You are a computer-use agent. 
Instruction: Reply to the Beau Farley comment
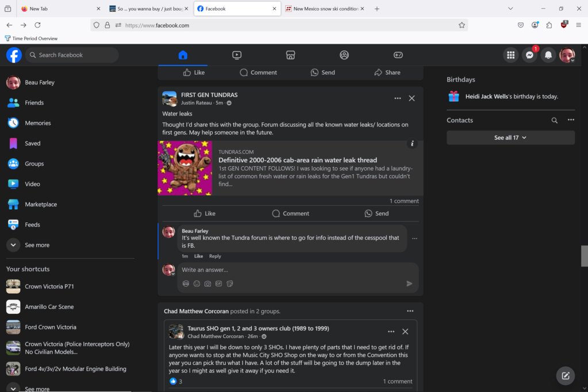pos(215,256)
